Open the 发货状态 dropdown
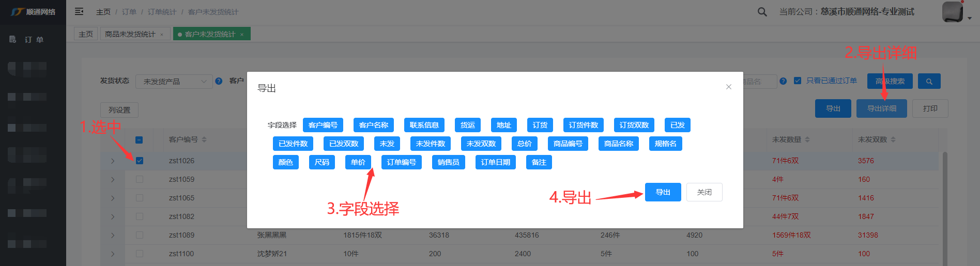980x266 pixels. [x=174, y=82]
